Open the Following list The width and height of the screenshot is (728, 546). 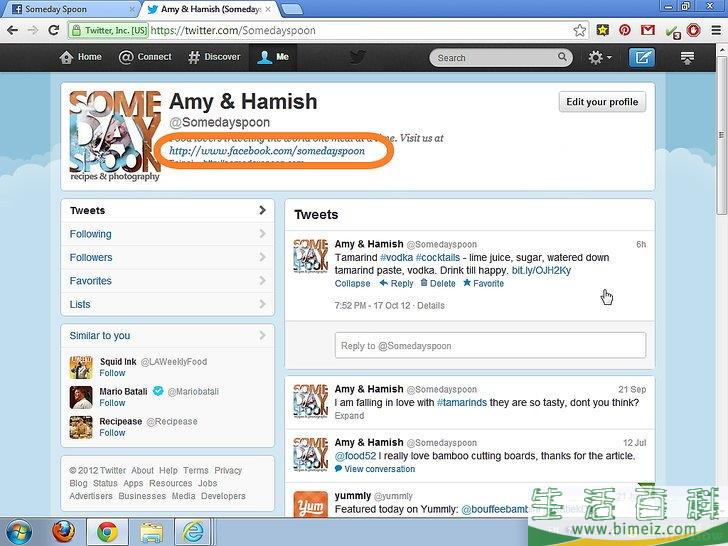point(168,234)
